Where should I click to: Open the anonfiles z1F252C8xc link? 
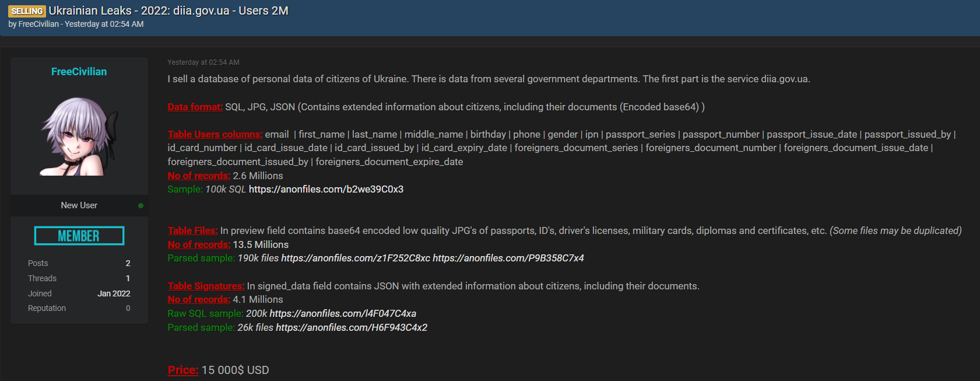click(x=356, y=258)
